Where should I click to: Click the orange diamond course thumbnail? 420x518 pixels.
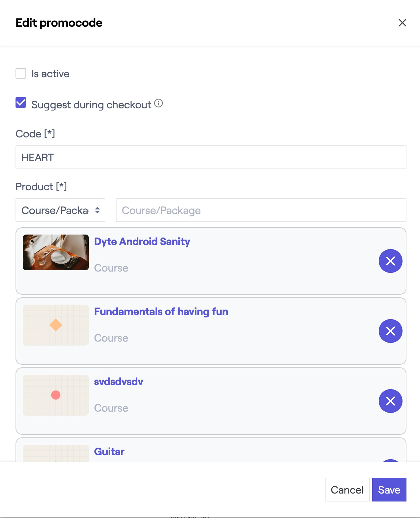(x=56, y=325)
